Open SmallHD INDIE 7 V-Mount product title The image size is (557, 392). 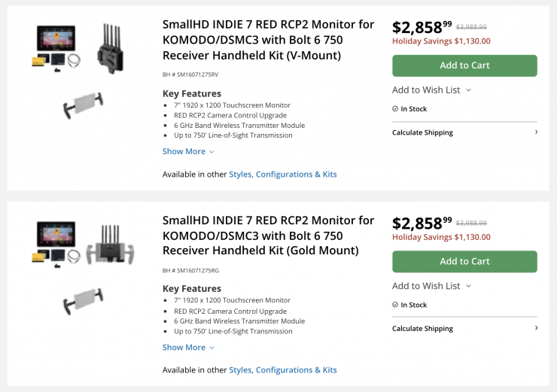(x=268, y=39)
